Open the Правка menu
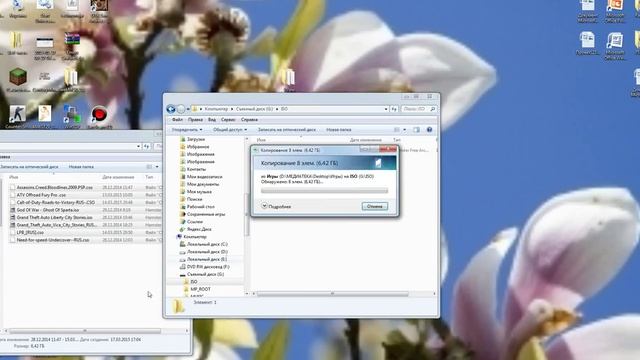The height and width of the screenshot is (360, 640). pyautogui.click(x=195, y=120)
